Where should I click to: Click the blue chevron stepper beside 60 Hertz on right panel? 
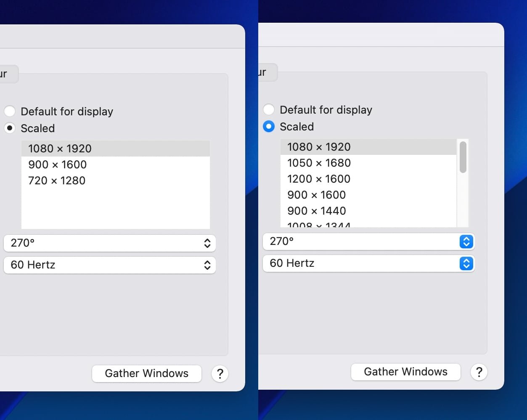click(x=466, y=263)
